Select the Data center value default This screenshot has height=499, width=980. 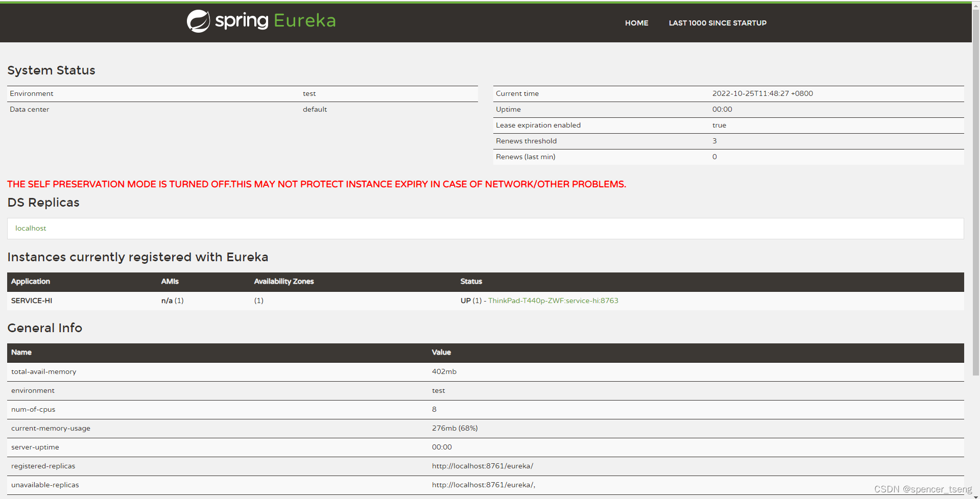pos(315,109)
